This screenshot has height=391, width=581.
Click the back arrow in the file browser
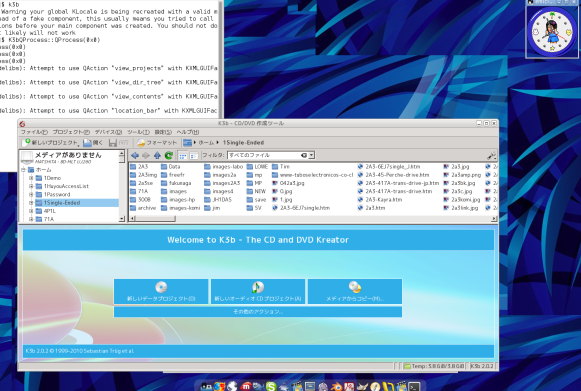point(135,155)
